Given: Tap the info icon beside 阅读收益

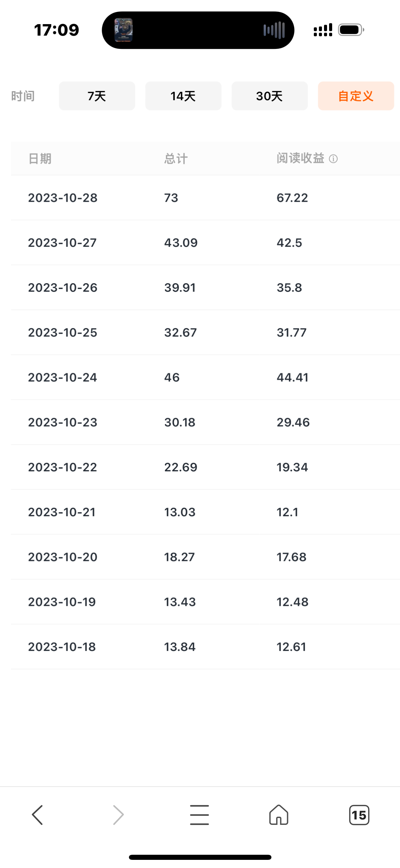Looking at the screenshot, I should 333,159.
